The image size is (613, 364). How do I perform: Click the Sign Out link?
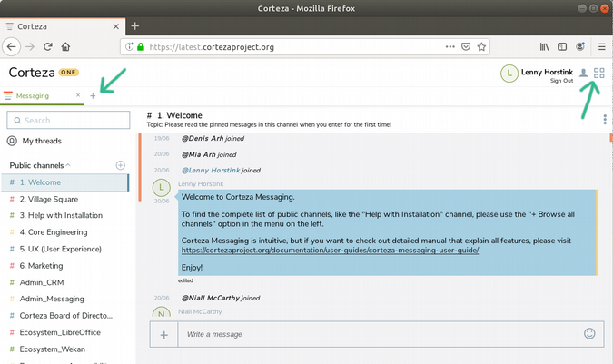[562, 81]
